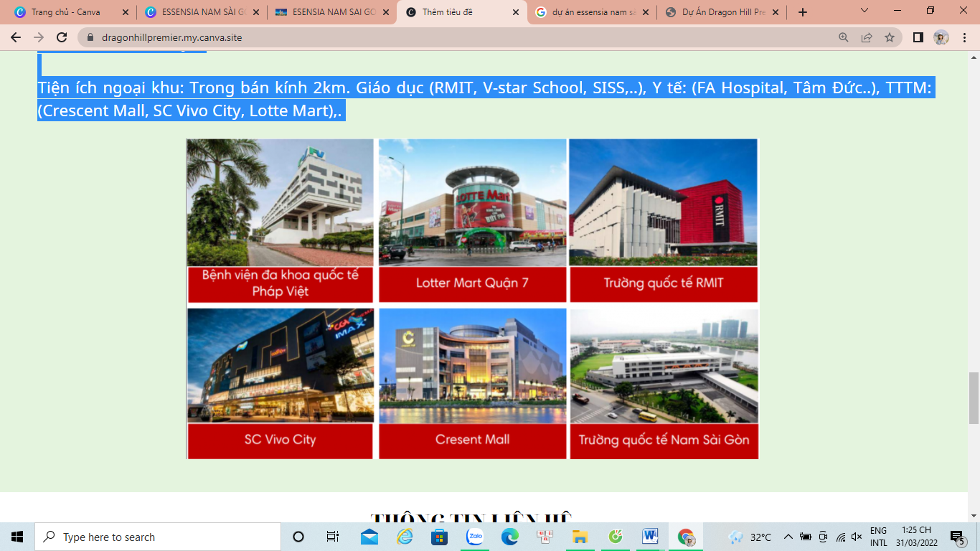The width and height of the screenshot is (980, 551).
Task: Open Microsoft Edge from taskbar
Action: pos(509,537)
